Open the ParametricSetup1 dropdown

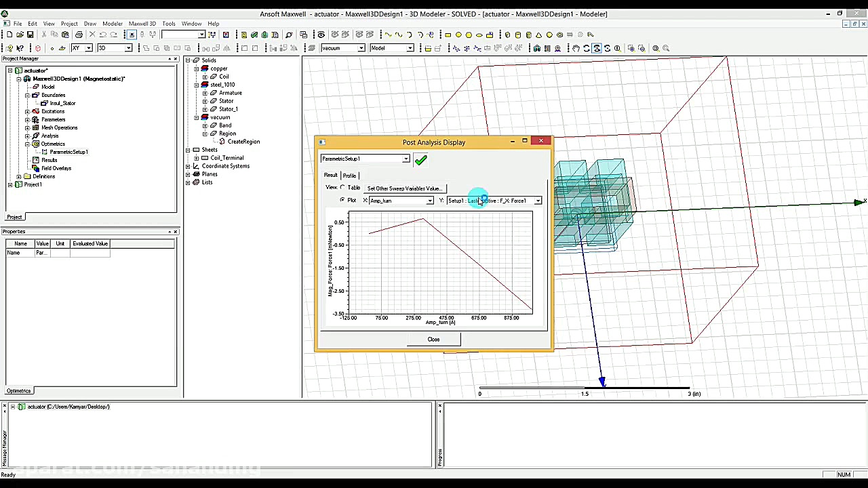[406, 159]
